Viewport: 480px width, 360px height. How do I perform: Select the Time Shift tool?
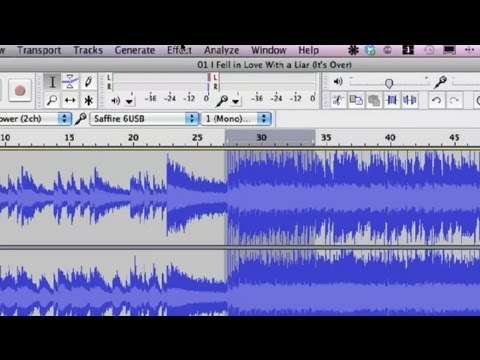click(70, 100)
